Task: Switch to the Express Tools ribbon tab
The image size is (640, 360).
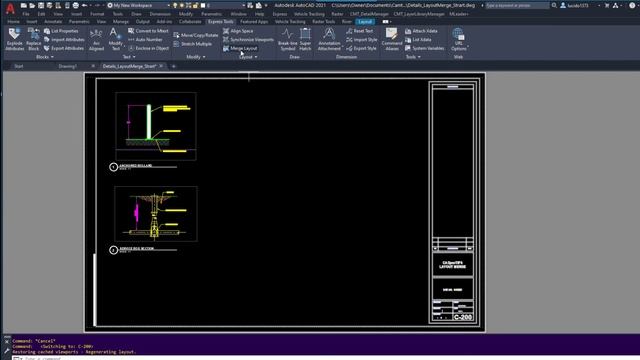Action: [x=220, y=22]
